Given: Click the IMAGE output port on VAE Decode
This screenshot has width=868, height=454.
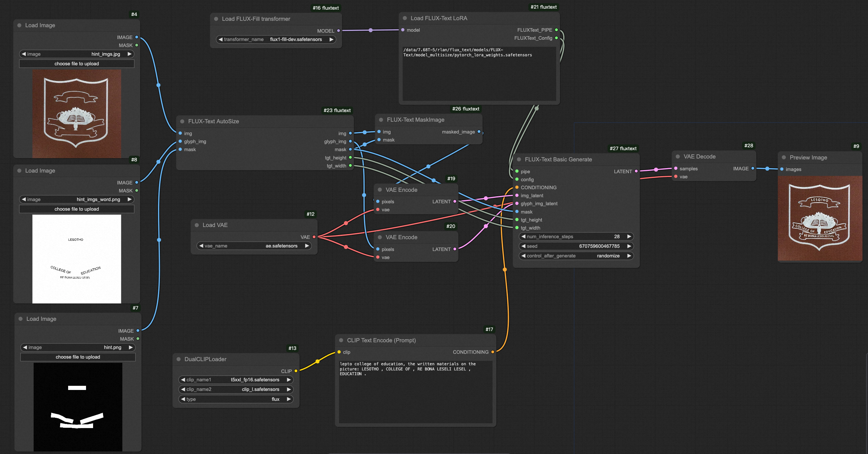Looking at the screenshot, I should 753,169.
